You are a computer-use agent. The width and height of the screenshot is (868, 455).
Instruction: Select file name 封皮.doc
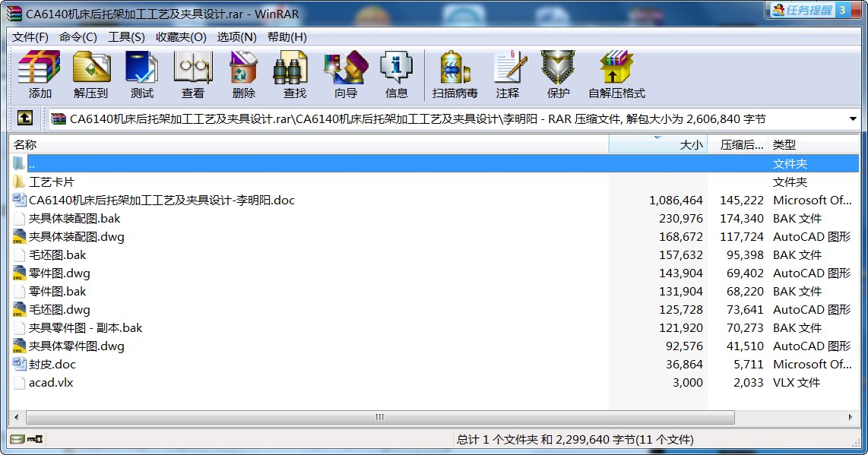tap(52, 364)
